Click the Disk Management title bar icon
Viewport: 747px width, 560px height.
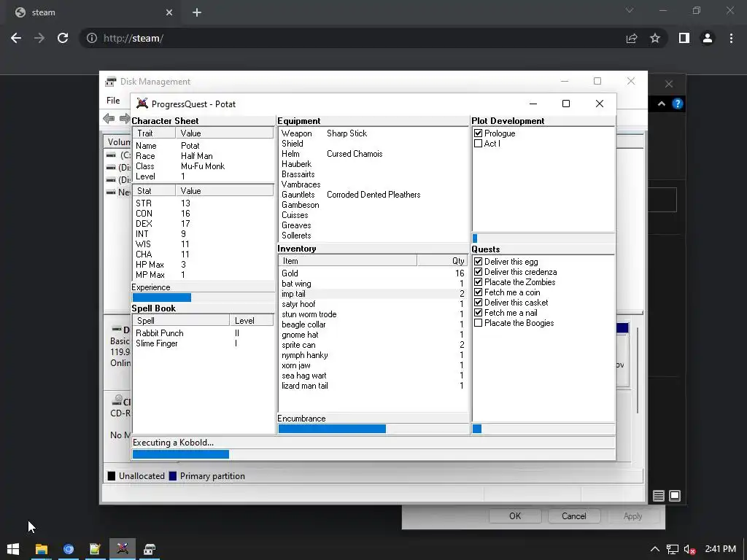click(x=111, y=82)
